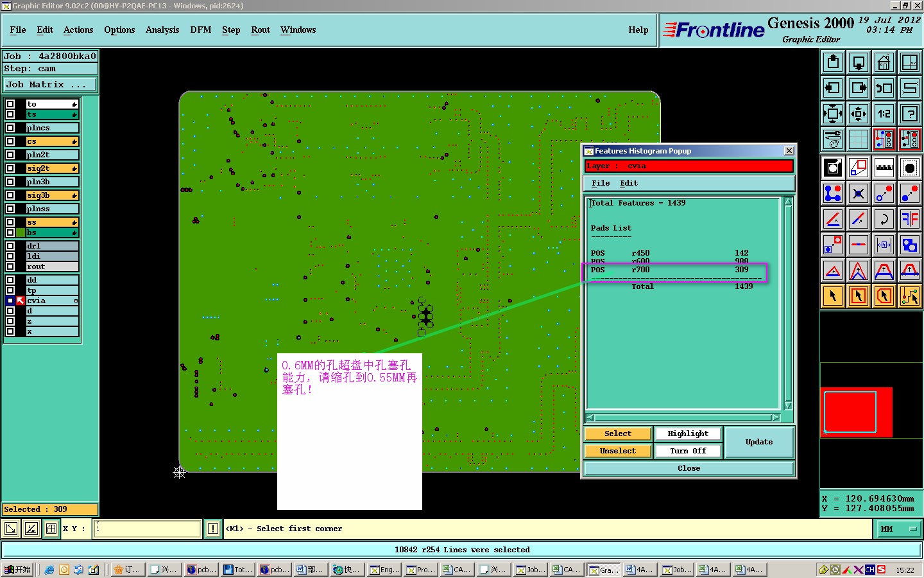The image size is (924, 578).
Task: Click the Job Matrix button
Action: click(50, 84)
